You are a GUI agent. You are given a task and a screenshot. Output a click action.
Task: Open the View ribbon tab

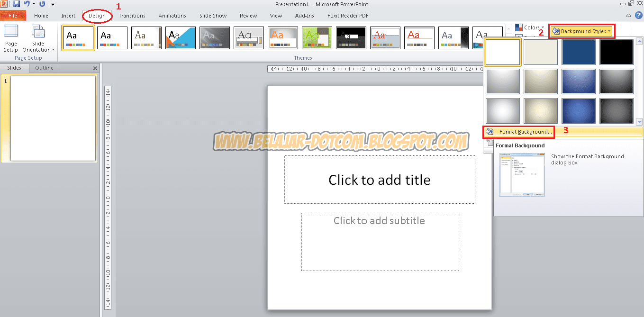click(x=276, y=16)
